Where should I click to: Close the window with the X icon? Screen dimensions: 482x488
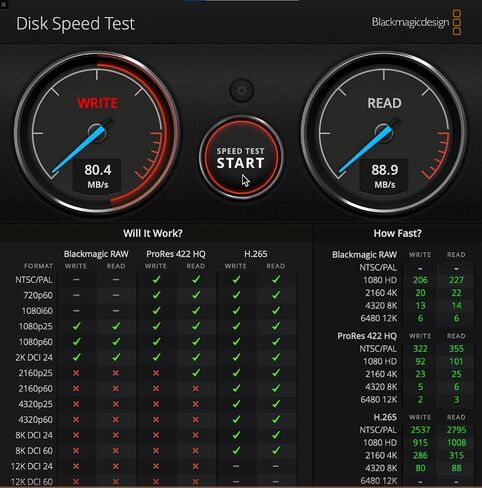tap(3, 4)
